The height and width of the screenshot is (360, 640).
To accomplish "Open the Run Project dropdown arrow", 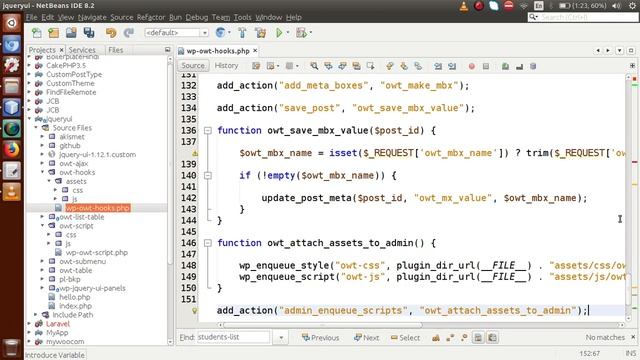I will click(288, 33).
